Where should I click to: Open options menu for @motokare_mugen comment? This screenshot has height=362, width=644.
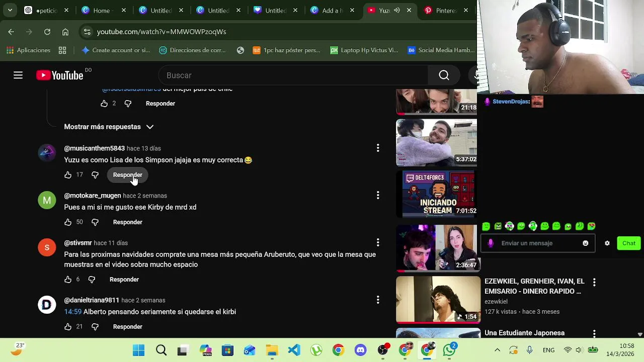pyautogui.click(x=378, y=195)
